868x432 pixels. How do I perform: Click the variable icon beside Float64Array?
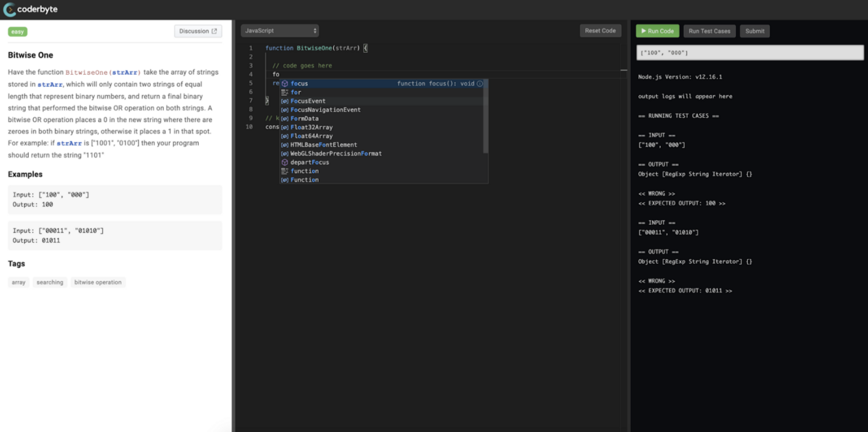coord(285,136)
